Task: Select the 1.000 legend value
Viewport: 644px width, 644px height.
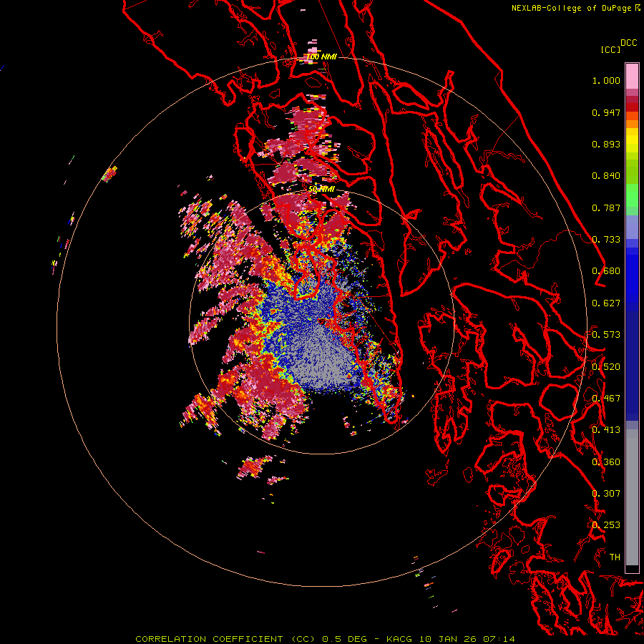Action: 606,80
